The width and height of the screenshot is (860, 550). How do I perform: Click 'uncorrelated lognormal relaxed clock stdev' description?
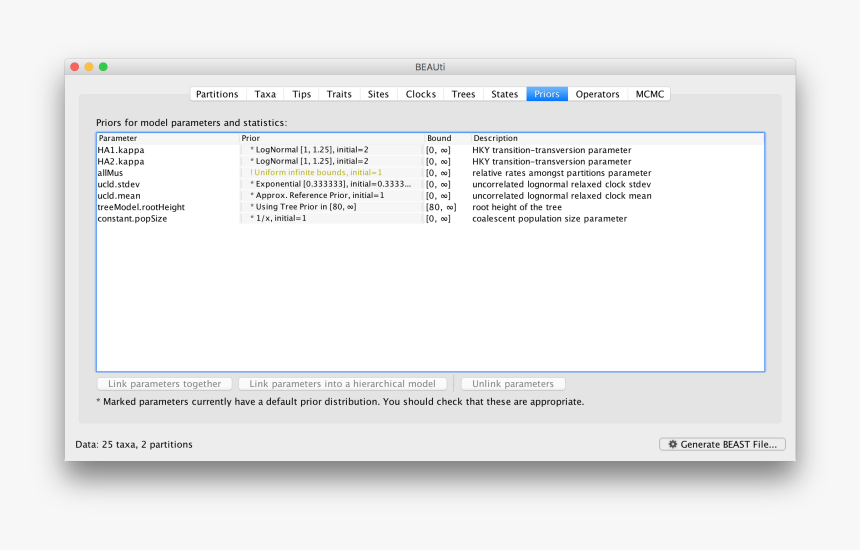pyautogui.click(x=562, y=184)
